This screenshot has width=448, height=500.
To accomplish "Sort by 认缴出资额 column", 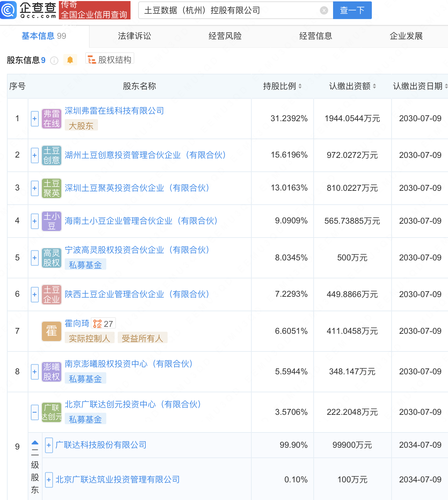I will pos(374,86).
